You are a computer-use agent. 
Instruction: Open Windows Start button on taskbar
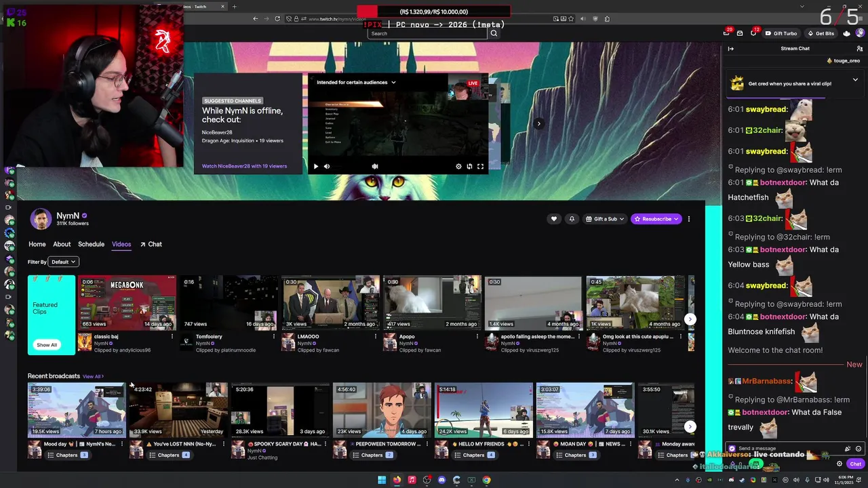[x=382, y=480]
